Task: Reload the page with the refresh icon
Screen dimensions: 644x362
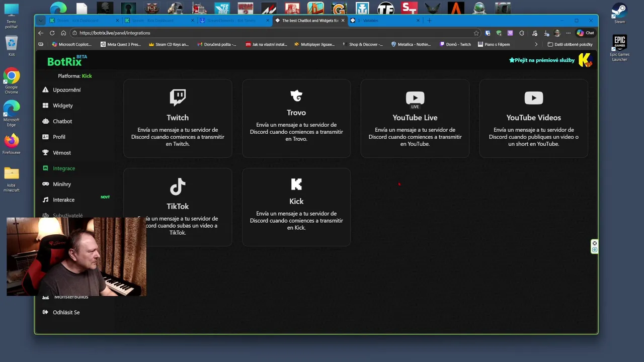Action: coord(52,33)
